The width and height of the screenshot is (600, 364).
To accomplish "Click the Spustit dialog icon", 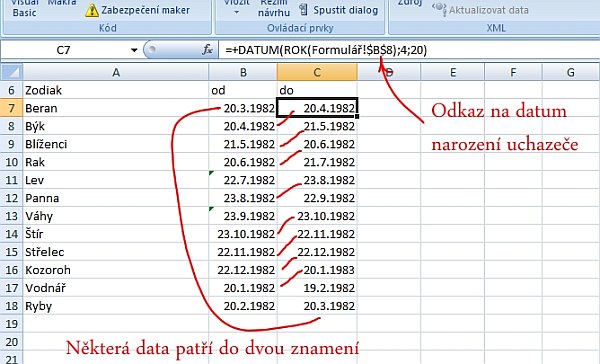I will coord(303,10).
